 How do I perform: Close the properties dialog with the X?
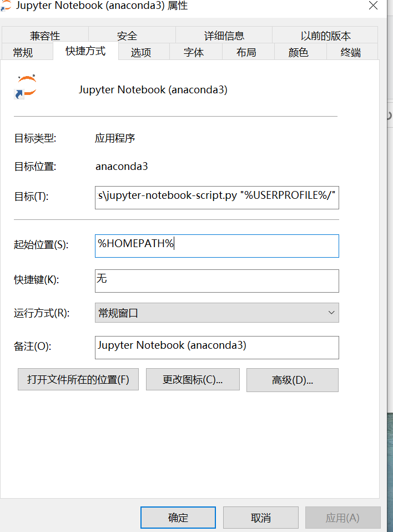click(374, 6)
